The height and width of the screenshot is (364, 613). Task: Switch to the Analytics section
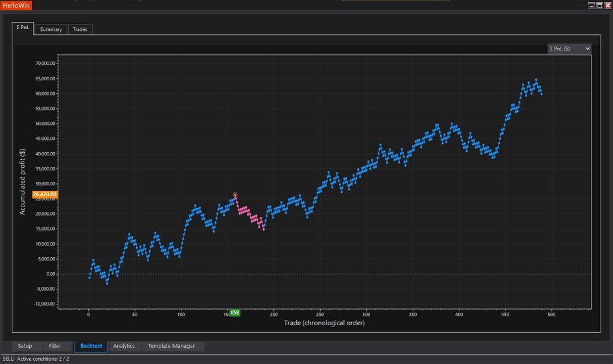click(x=124, y=346)
